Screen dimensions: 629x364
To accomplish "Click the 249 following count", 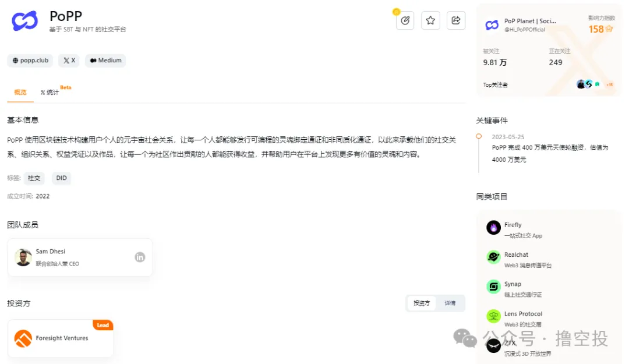I will 556,62.
